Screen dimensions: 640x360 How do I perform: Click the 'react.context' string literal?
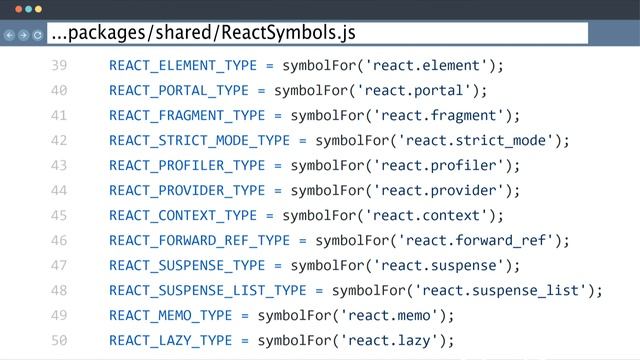426,216
